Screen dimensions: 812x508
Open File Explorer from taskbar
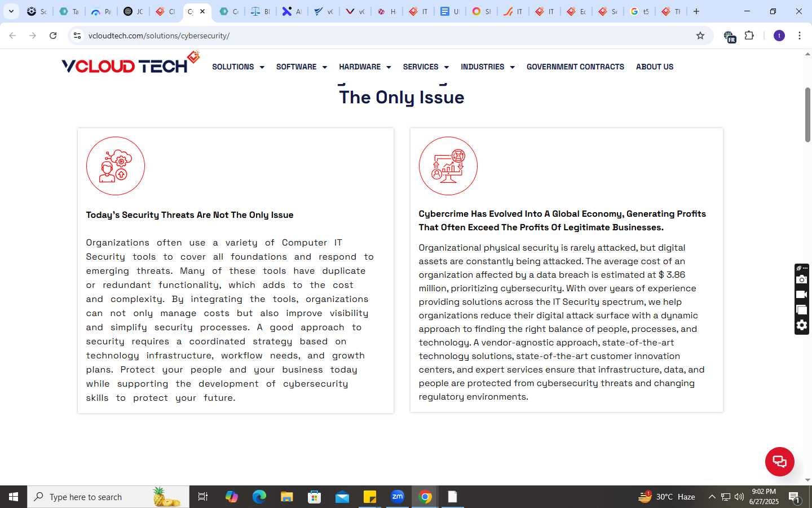(x=286, y=497)
